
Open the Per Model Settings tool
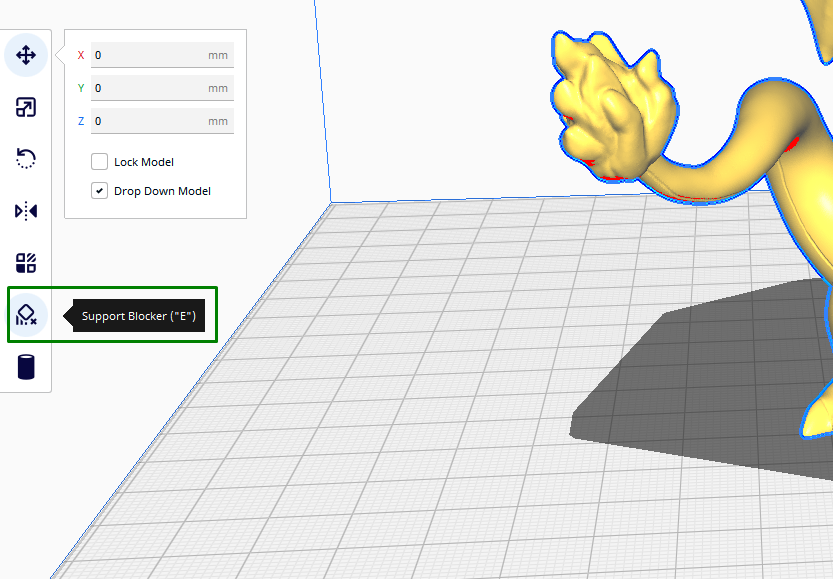(x=26, y=262)
